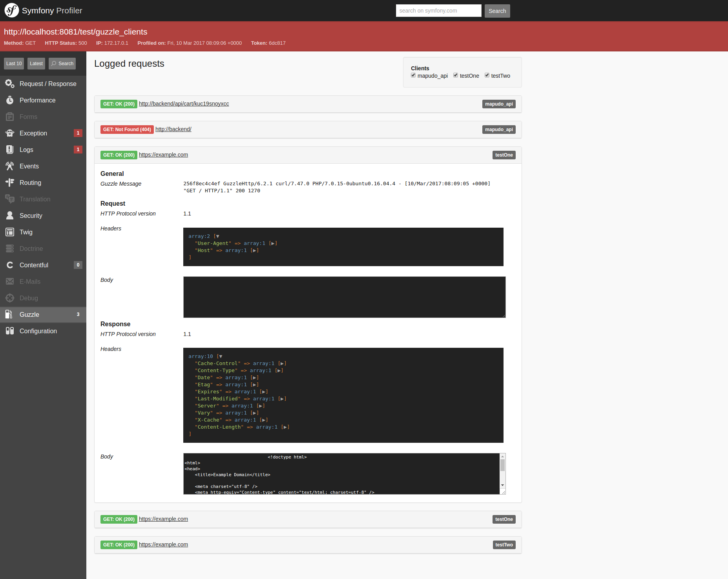Expand the Cache-Control header array
728x579 pixels.
click(x=282, y=363)
